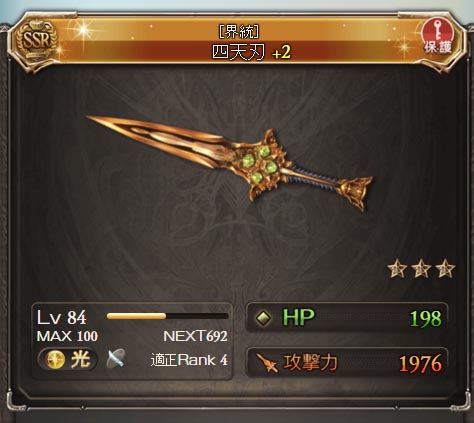This screenshot has width=474, height=423.
Task: Click the Lv 84 level text
Action: pyautogui.click(x=62, y=318)
